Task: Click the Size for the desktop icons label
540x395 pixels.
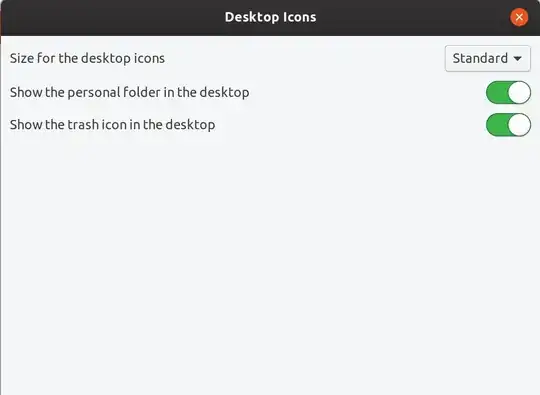Action: [87, 58]
